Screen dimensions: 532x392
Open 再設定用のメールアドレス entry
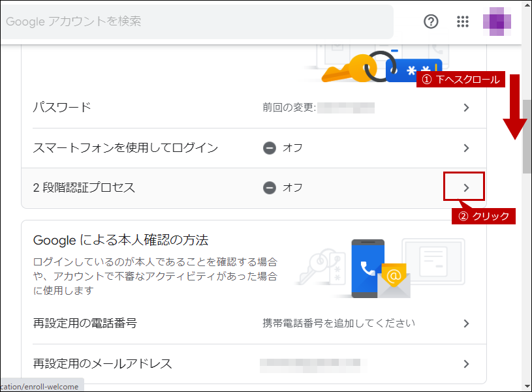coord(254,364)
